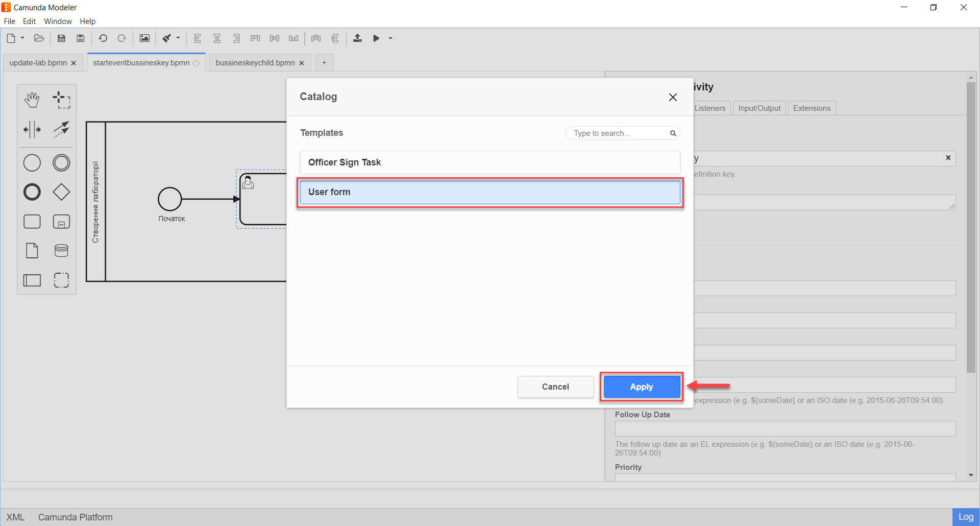
Task: Switch to XML view
Action: 15,517
